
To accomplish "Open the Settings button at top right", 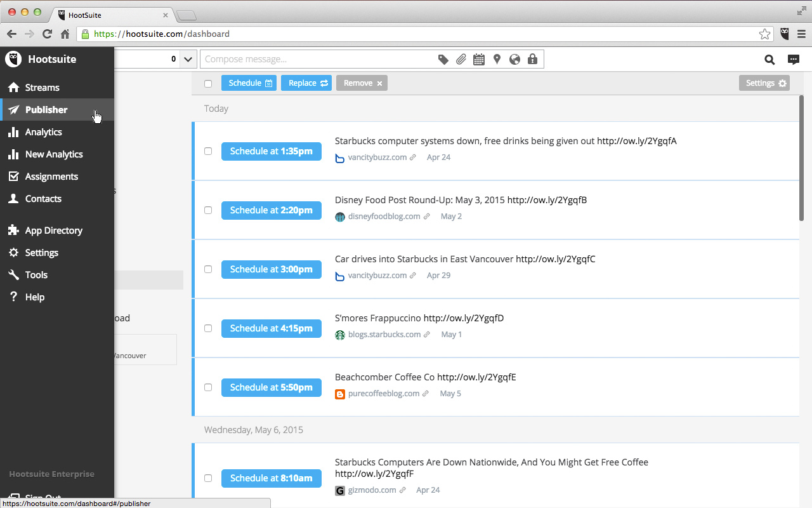I will point(764,83).
